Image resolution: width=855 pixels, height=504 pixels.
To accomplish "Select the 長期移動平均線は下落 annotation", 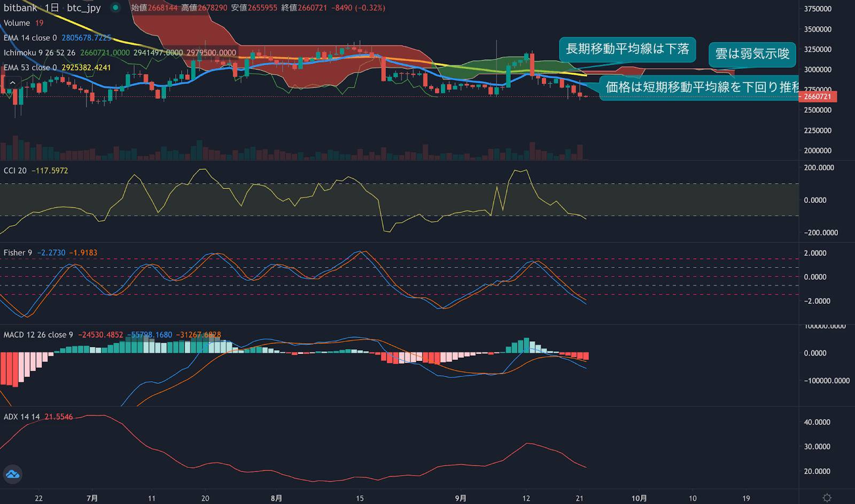I will tap(627, 50).
